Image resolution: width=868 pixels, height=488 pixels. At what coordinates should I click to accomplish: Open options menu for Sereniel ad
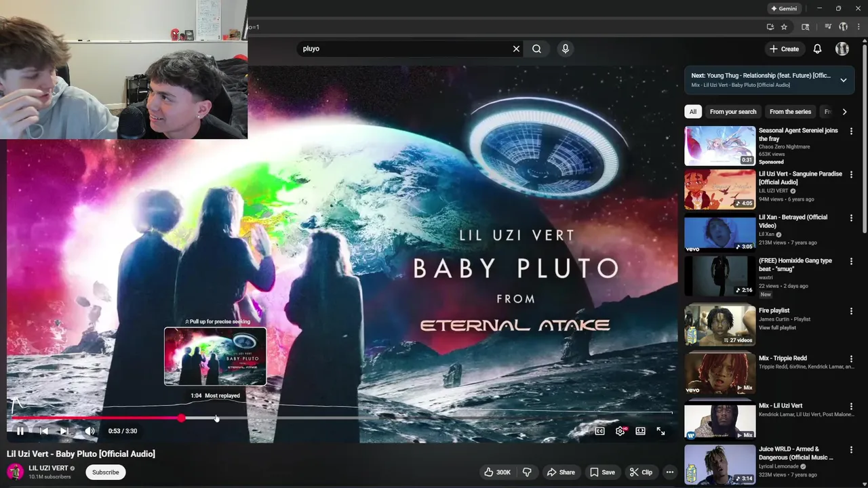(x=851, y=131)
